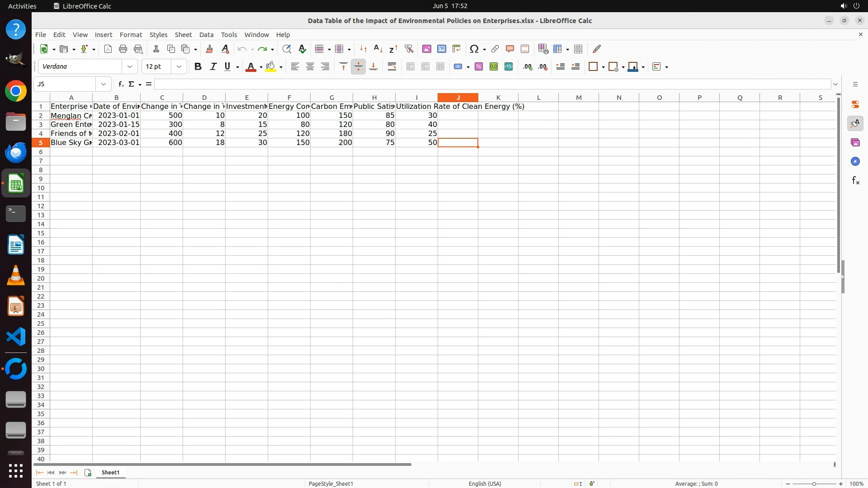
Task: Open the font size dropdown
Action: 179,66
